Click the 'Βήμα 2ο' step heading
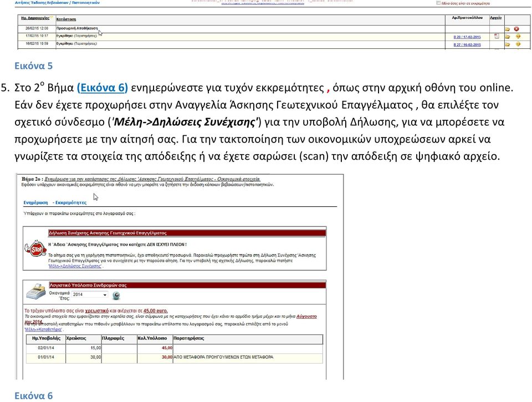The width and height of the screenshot is (532, 402). (x=32, y=179)
